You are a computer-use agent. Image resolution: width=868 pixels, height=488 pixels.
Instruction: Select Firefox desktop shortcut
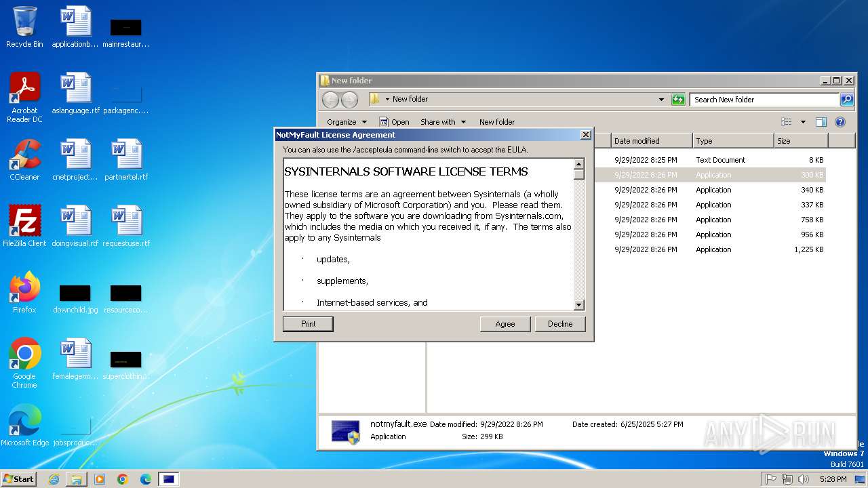tap(24, 293)
